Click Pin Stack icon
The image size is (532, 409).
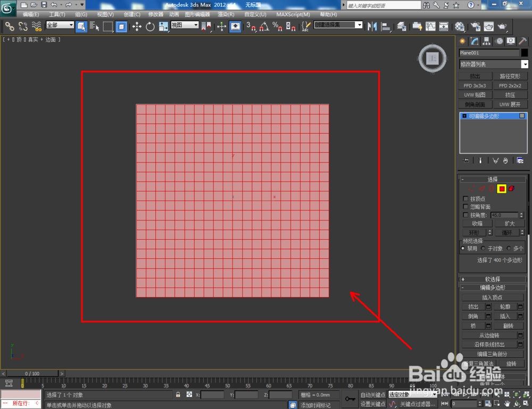(465, 160)
